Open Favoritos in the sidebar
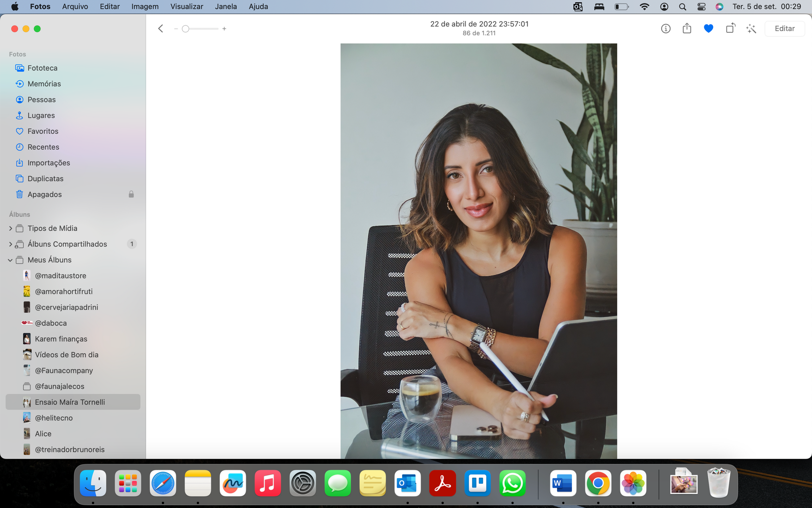This screenshot has height=508, width=812. click(x=73, y=131)
